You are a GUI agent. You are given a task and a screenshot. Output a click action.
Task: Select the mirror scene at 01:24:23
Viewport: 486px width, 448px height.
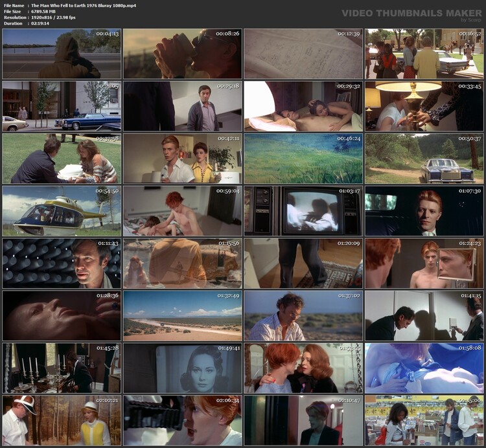tap(424, 263)
